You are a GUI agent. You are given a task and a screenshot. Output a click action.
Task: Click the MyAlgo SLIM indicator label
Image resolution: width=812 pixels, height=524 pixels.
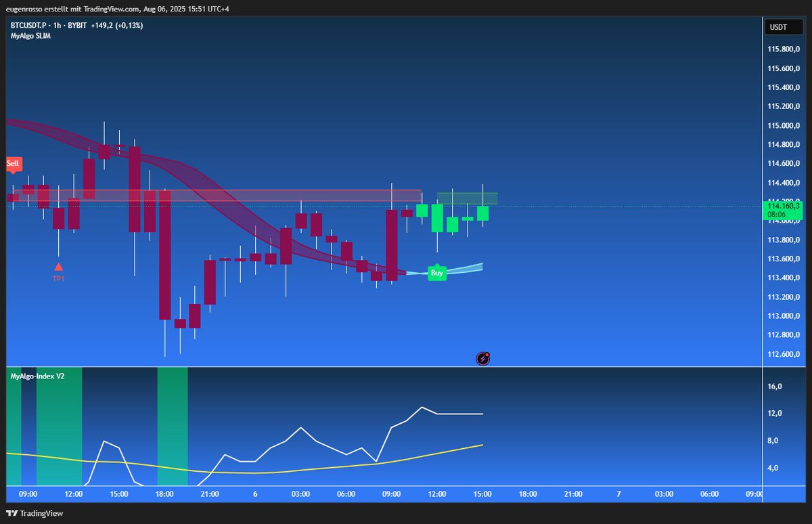[30, 36]
